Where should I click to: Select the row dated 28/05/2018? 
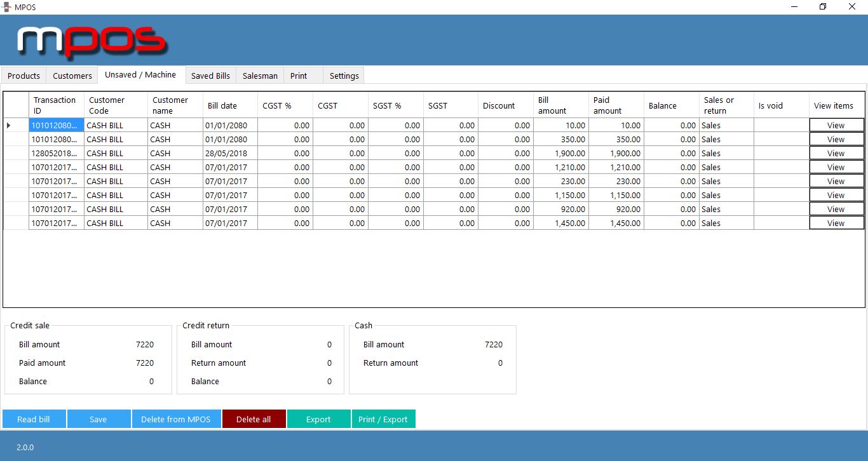click(226, 154)
